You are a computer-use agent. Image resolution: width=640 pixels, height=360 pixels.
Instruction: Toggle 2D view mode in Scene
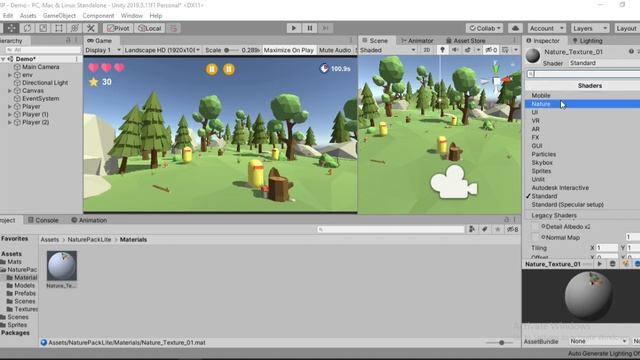(427, 50)
